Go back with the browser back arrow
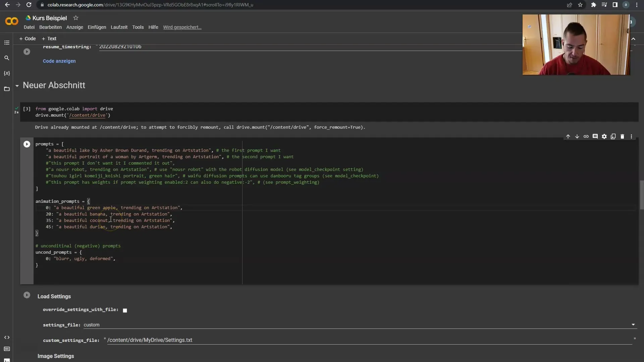 [7, 5]
